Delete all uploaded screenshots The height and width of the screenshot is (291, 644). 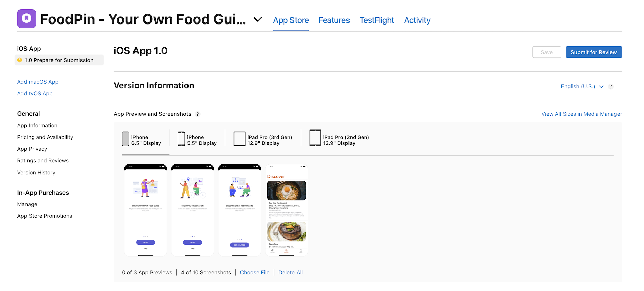click(290, 272)
